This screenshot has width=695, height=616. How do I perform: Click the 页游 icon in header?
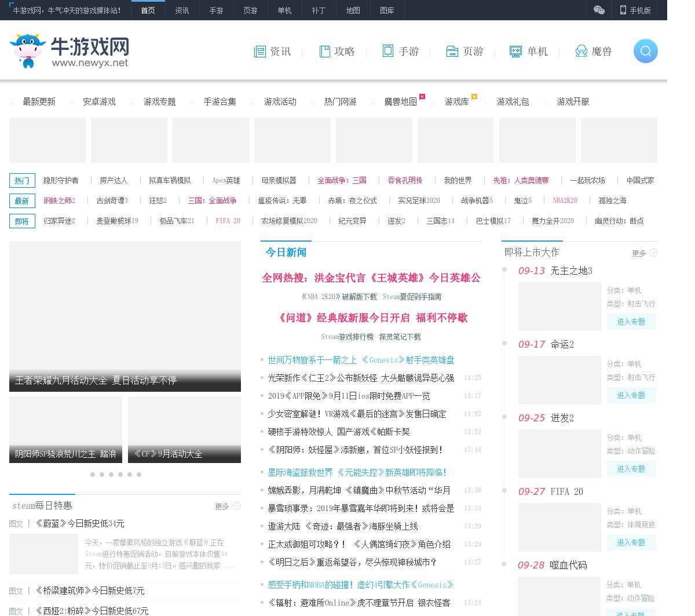click(x=452, y=52)
